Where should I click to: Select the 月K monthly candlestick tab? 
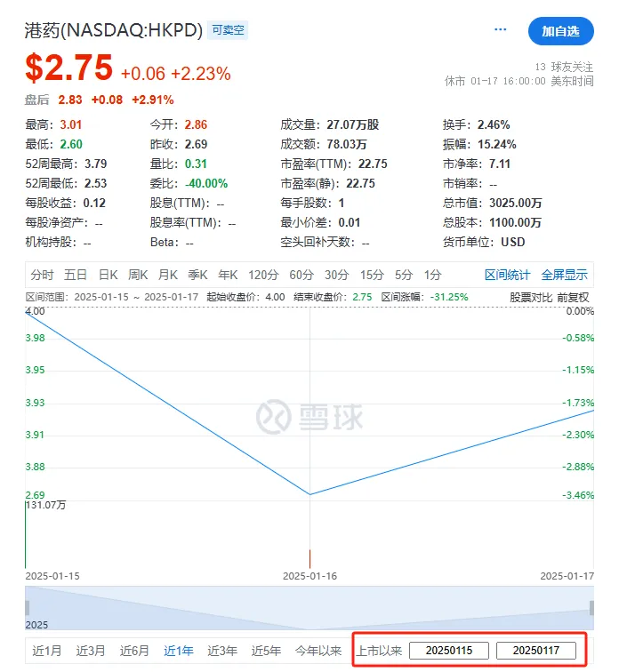pyautogui.click(x=168, y=275)
